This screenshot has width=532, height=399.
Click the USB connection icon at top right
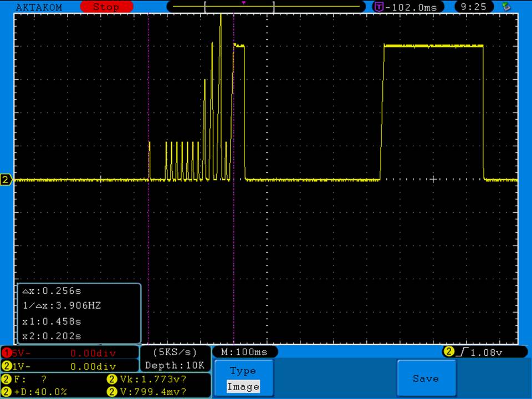point(505,7)
